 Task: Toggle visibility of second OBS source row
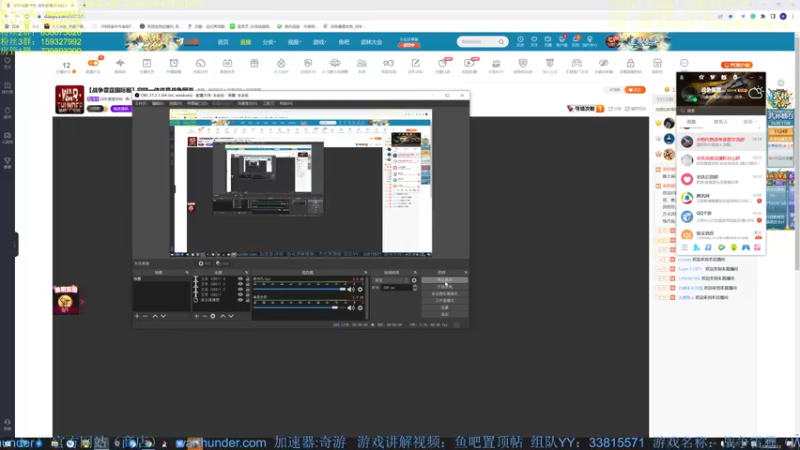(240, 284)
